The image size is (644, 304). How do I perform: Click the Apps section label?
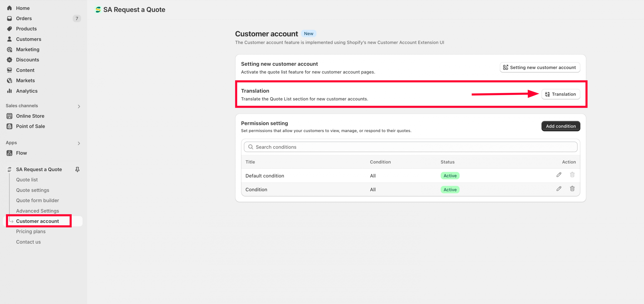(x=11, y=143)
